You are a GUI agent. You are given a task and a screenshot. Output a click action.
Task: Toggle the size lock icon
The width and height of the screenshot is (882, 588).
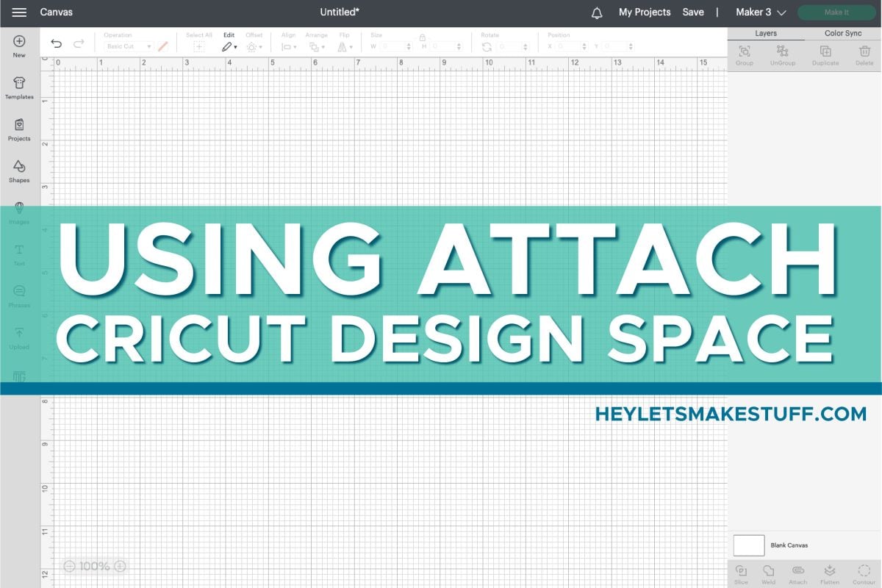(422, 36)
